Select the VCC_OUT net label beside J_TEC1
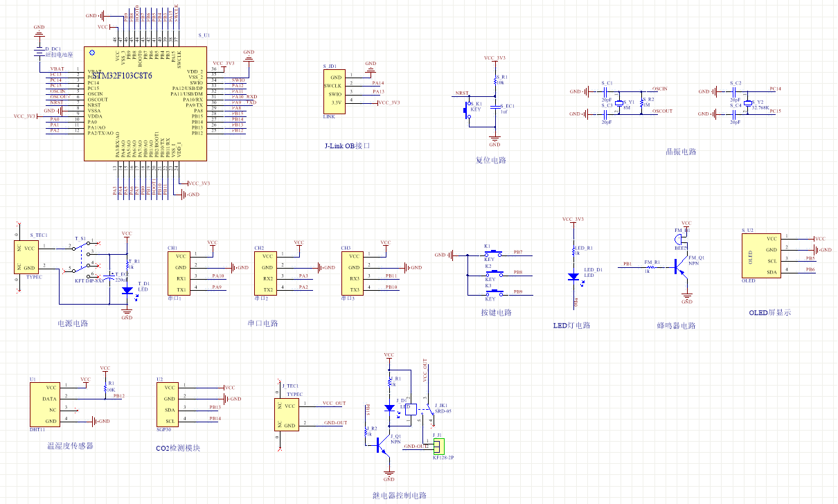 tap(334, 403)
